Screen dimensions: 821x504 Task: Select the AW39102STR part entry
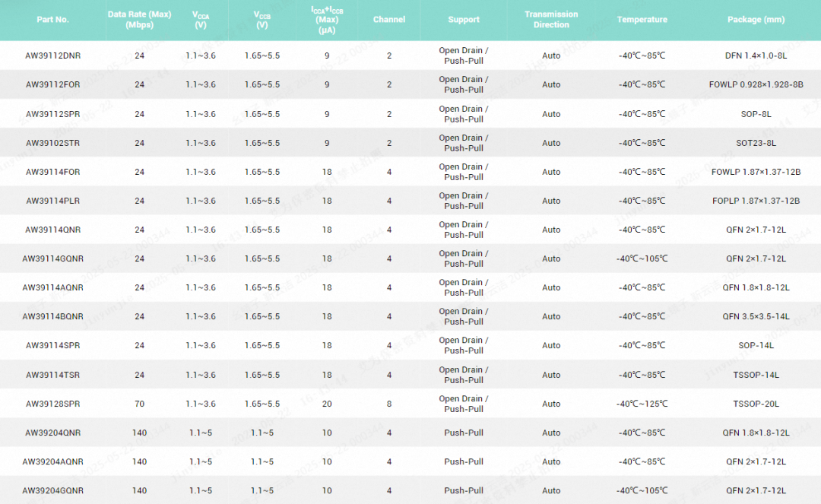(x=52, y=143)
